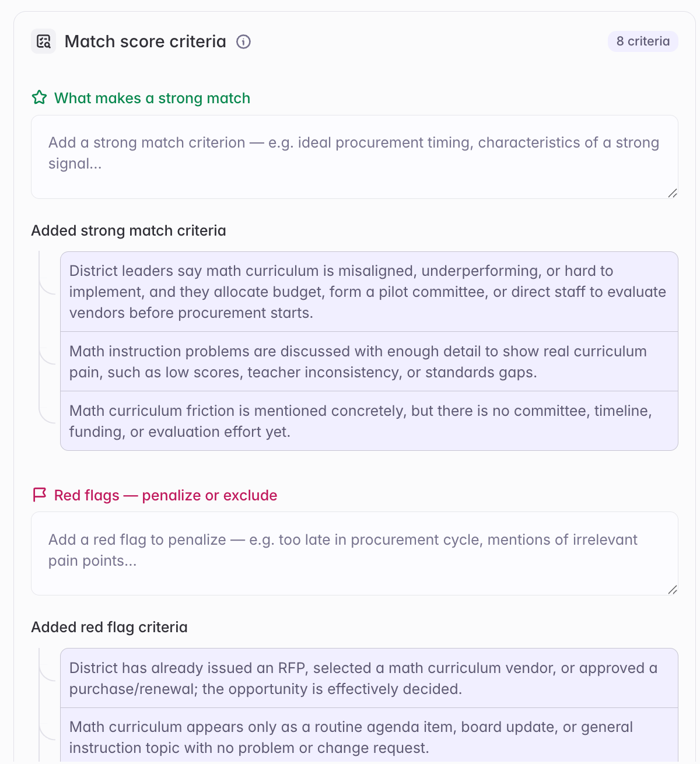Select the 'Math curriculum friction is mentioned' criterion
This screenshot has width=700, height=764.
click(x=369, y=421)
